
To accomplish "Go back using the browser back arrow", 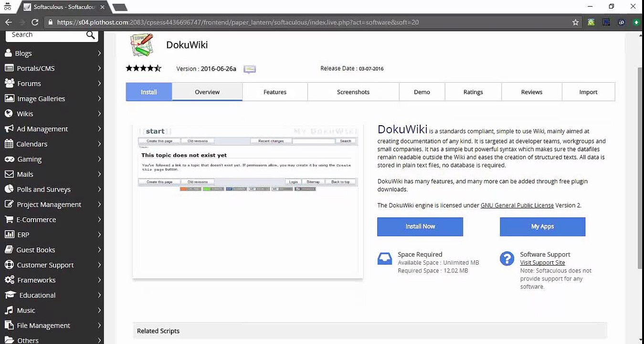I will 8,22.
